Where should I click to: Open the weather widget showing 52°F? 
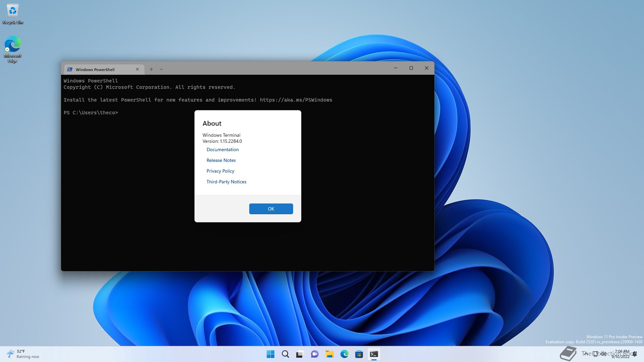point(23,354)
